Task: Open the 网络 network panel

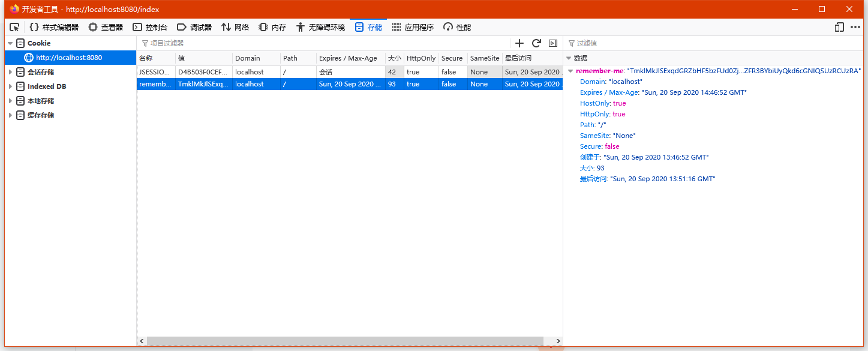Action: point(235,27)
